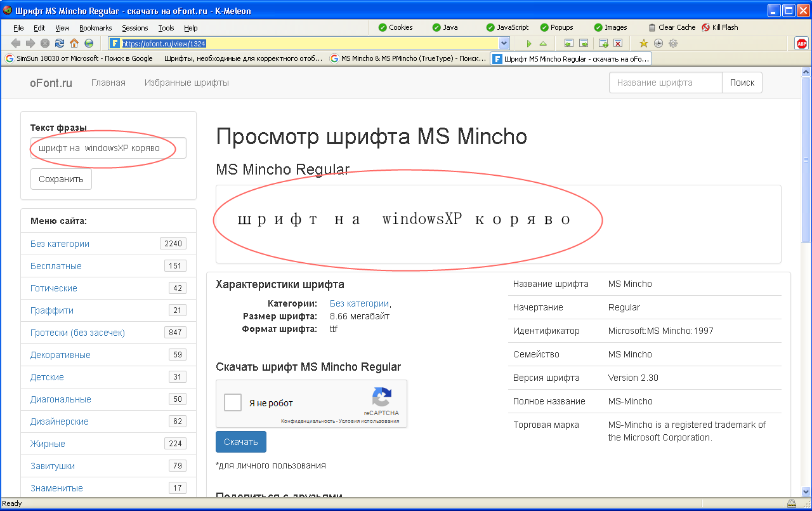Click the blue "Скачать" download button
The image size is (812, 511).
241,442
